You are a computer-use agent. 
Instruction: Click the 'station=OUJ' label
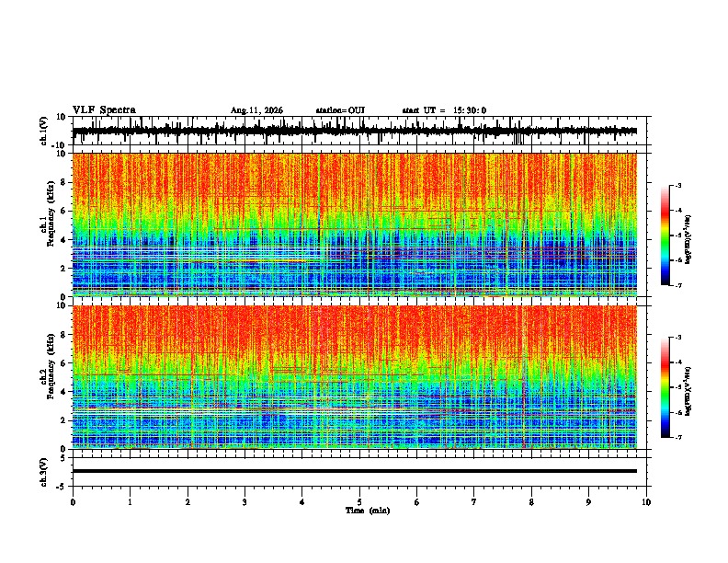pyautogui.click(x=340, y=110)
